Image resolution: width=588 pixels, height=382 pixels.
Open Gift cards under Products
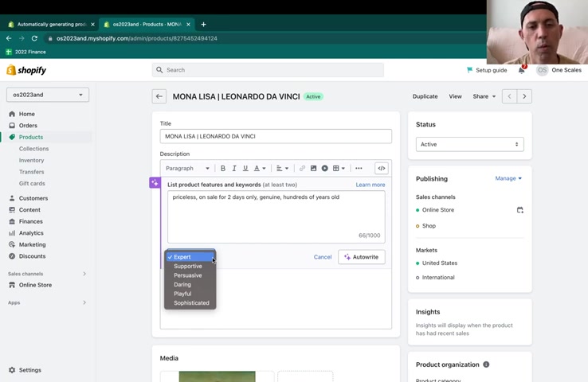(x=32, y=184)
